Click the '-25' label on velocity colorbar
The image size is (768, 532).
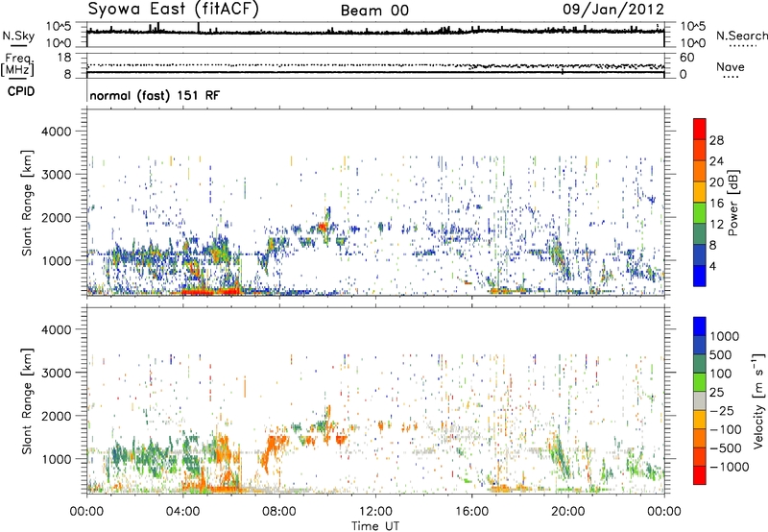click(722, 410)
